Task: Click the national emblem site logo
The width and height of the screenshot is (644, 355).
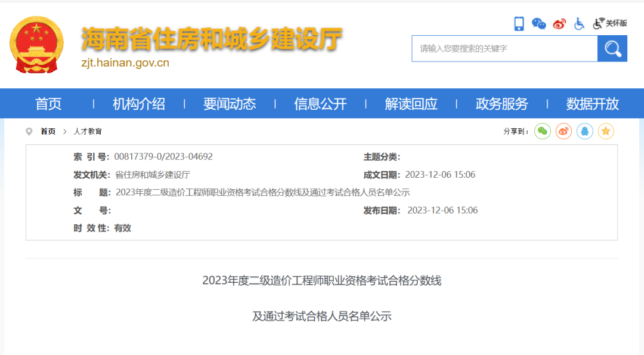Action: [x=38, y=45]
